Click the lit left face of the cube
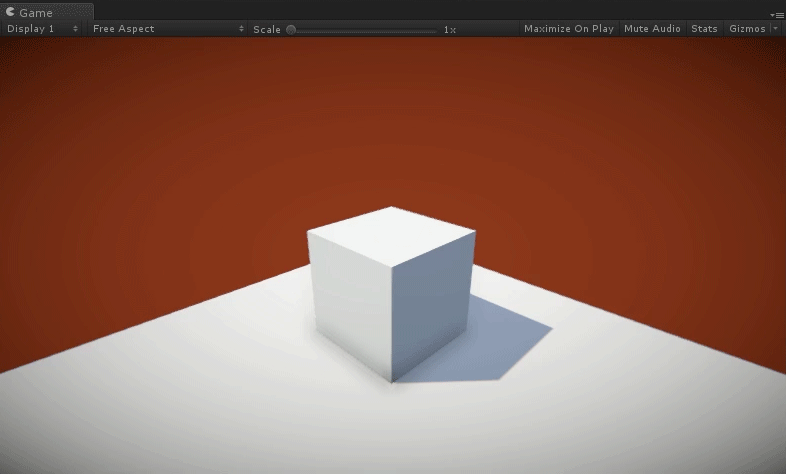This screenshot has height=474, width=786. click(x=349, y=305)
